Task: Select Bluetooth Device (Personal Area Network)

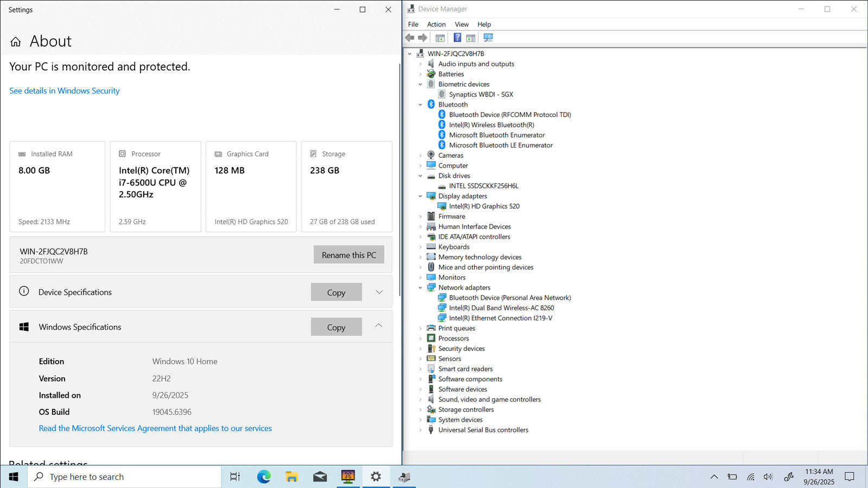Action: 510,298
